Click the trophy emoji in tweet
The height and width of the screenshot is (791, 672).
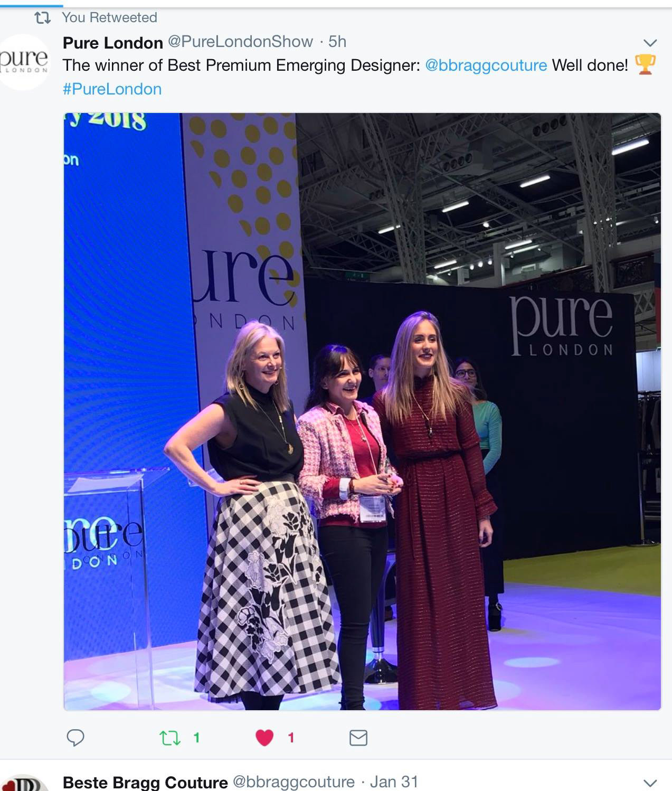(645, 64)
